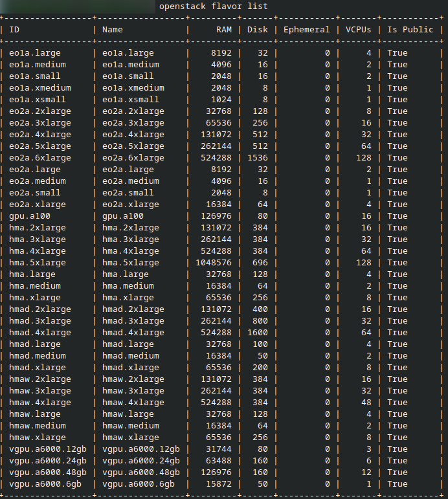Select ID cell 'hmaw.xlarge'
This screenshot has height=499, width=448.
pos(38,438)
